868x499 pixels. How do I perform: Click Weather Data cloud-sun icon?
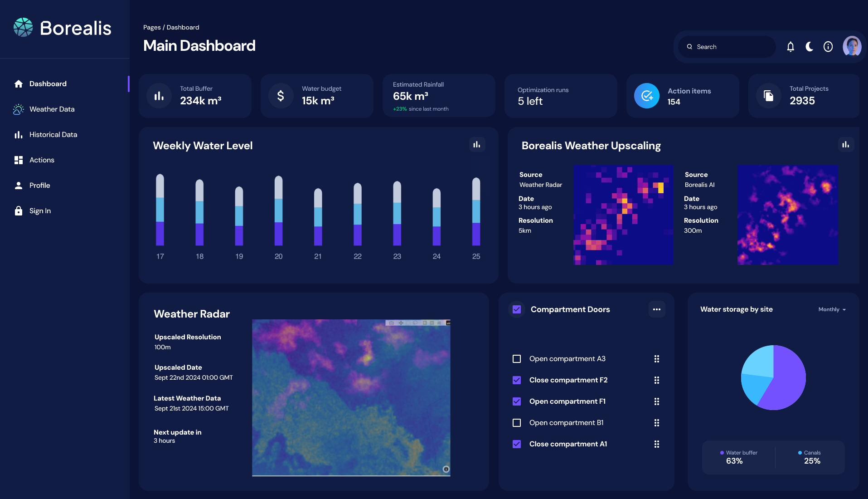[19, 109]
